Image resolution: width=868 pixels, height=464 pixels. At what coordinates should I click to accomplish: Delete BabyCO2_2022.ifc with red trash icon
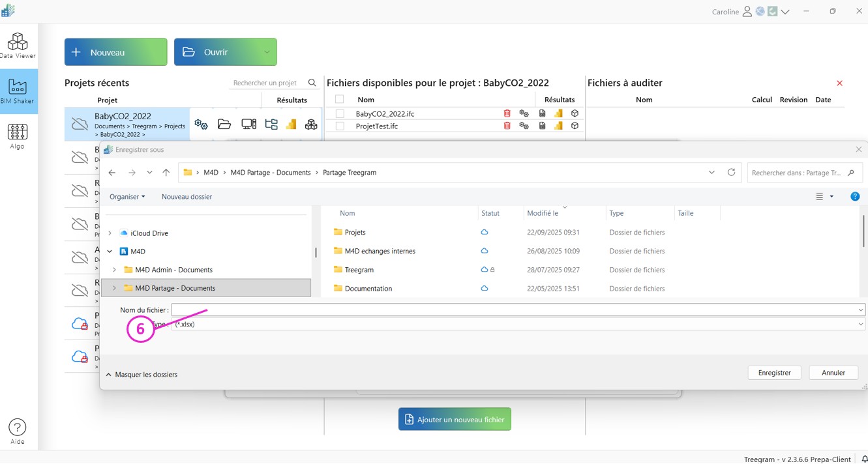[507, 113]
